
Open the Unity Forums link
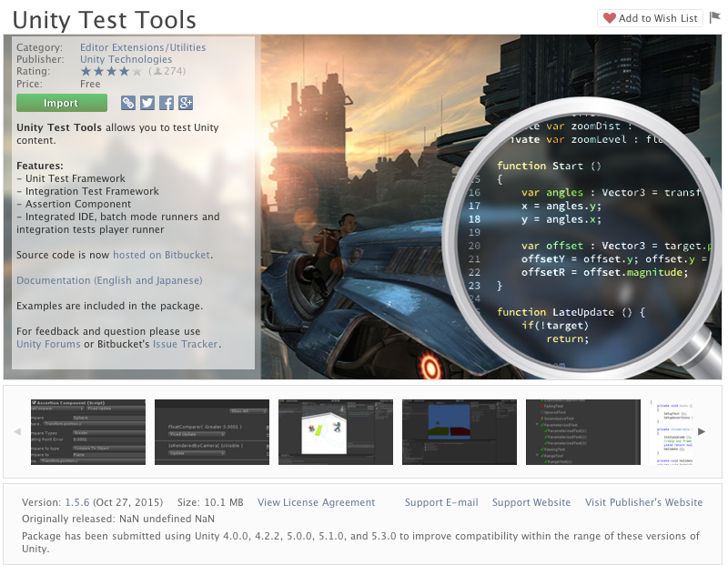[48, 344]
